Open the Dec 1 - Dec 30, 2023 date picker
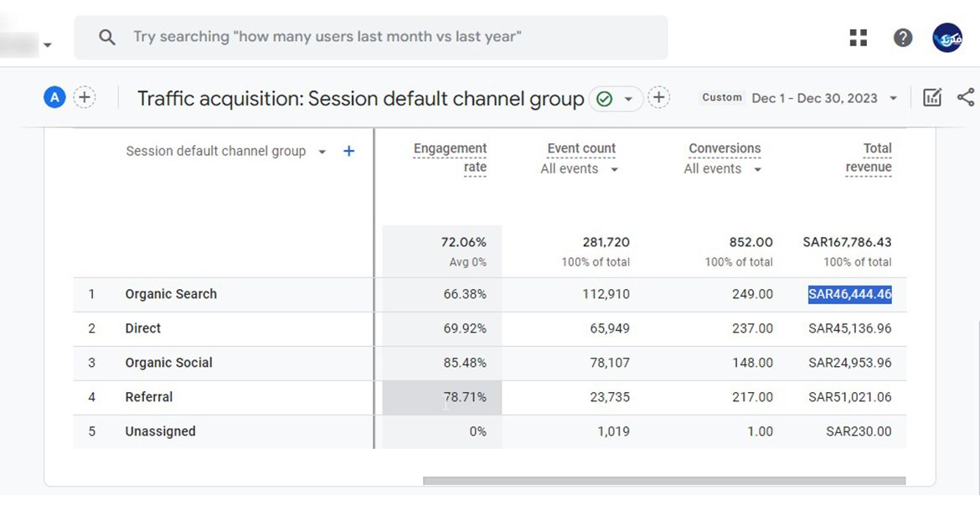This screenshot has height=506, width=980. [823, 98]
